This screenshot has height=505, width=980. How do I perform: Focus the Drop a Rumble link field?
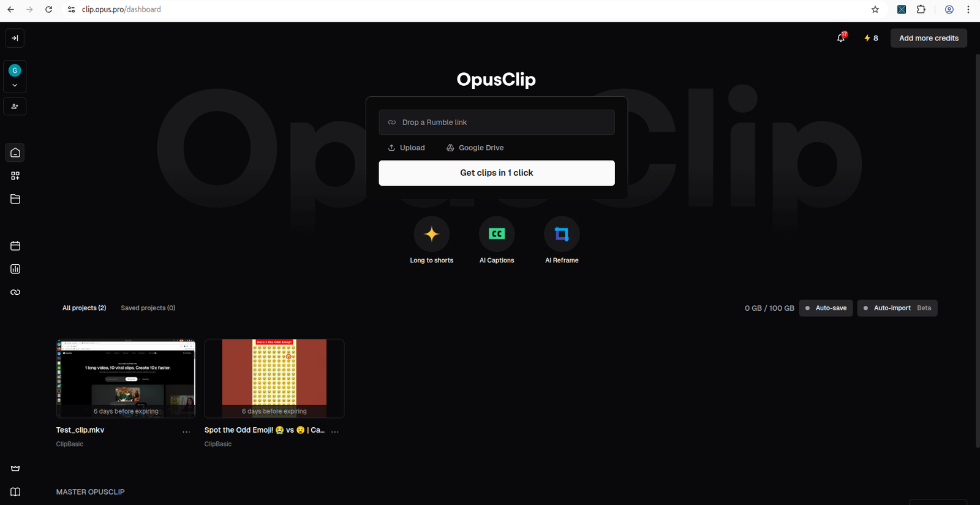coord(497,123)
